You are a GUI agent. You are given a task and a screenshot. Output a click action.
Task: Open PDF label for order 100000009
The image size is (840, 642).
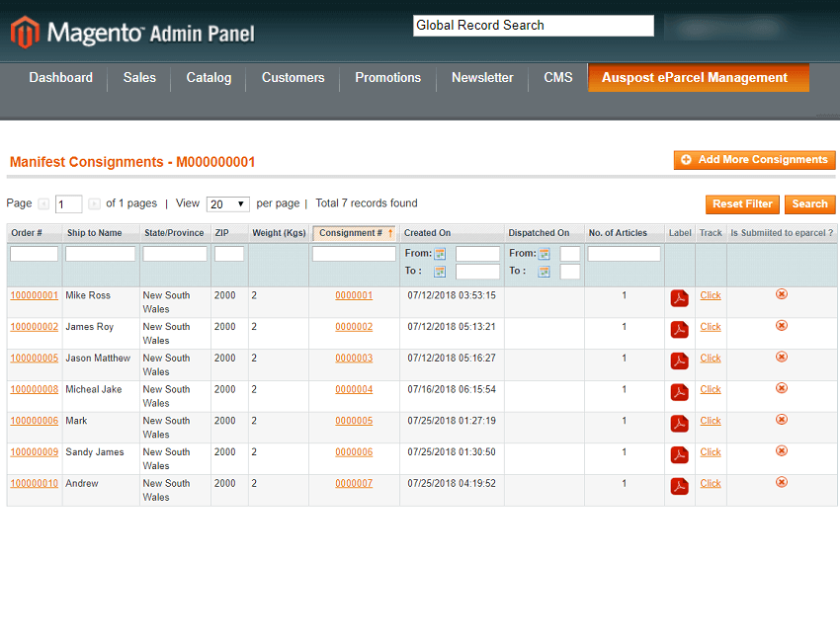click(x=679, y=454)
